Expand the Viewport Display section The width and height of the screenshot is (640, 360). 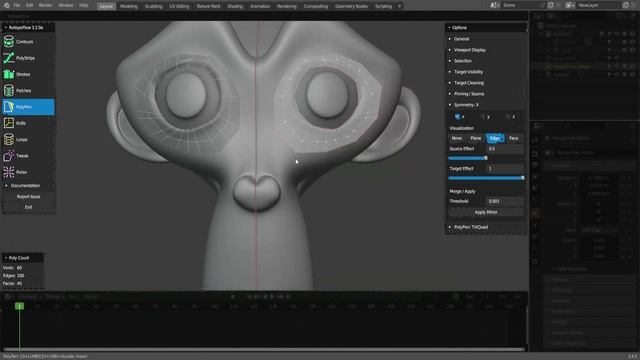click(485, 50)
